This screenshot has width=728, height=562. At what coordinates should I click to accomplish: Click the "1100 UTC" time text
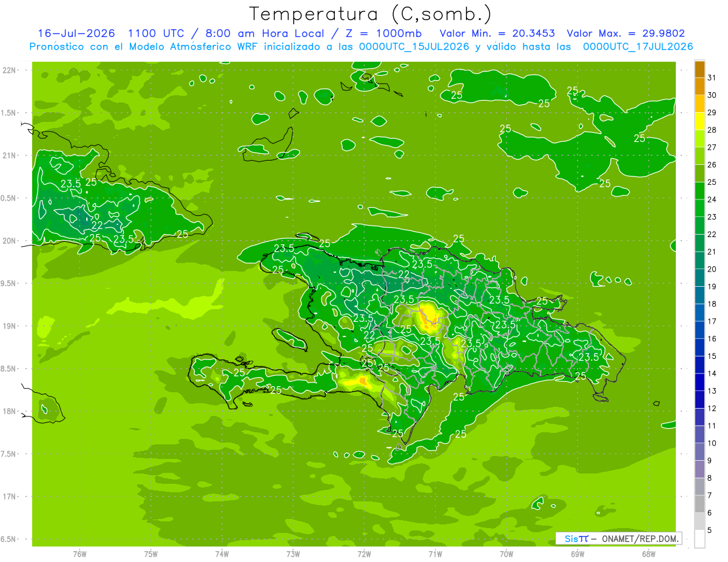[156, 33]
